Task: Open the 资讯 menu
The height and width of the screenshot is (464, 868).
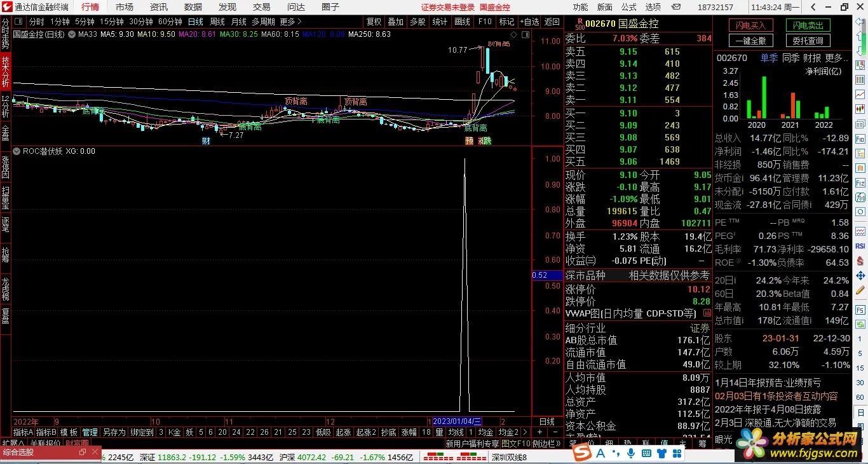Action: point(159,7)
